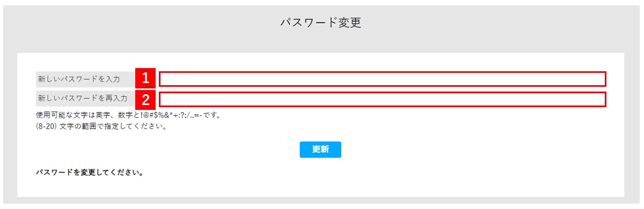Click the new password input field

382,79
